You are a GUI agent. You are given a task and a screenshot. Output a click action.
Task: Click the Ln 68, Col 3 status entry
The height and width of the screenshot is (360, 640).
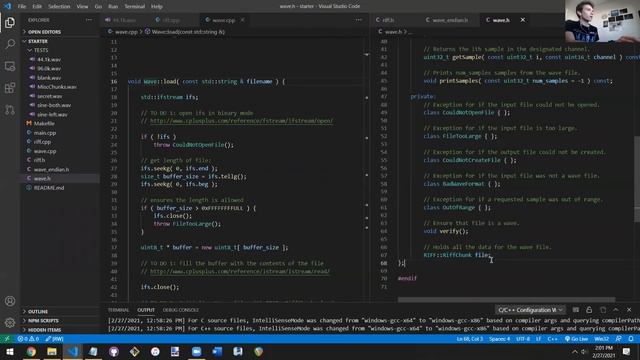point(469,339)
